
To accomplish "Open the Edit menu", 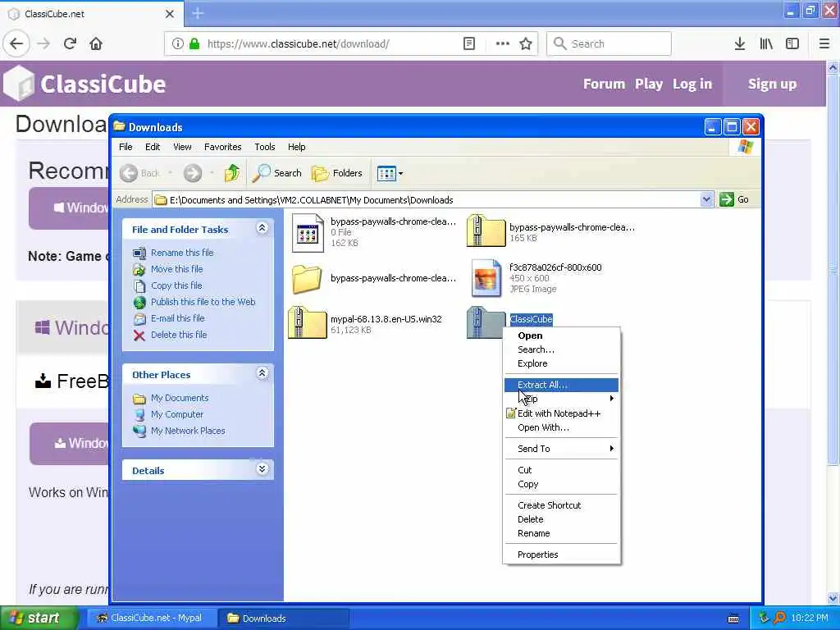I will [153, 147].
